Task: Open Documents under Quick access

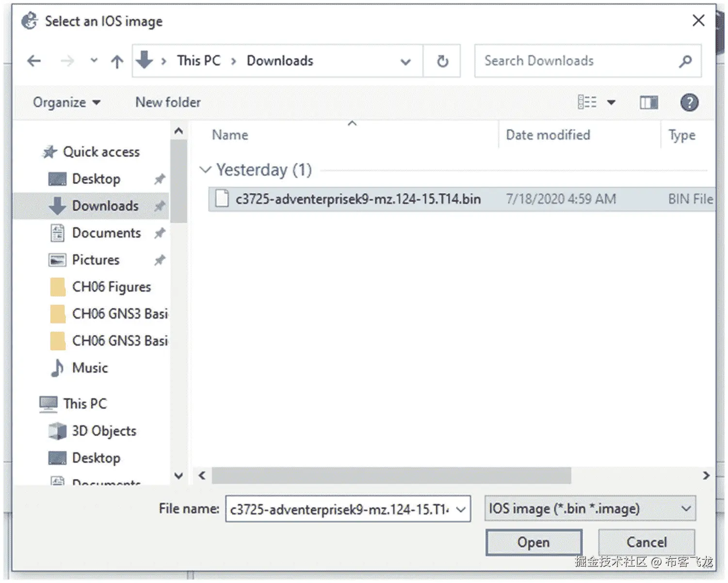Action: pos(106,233)
